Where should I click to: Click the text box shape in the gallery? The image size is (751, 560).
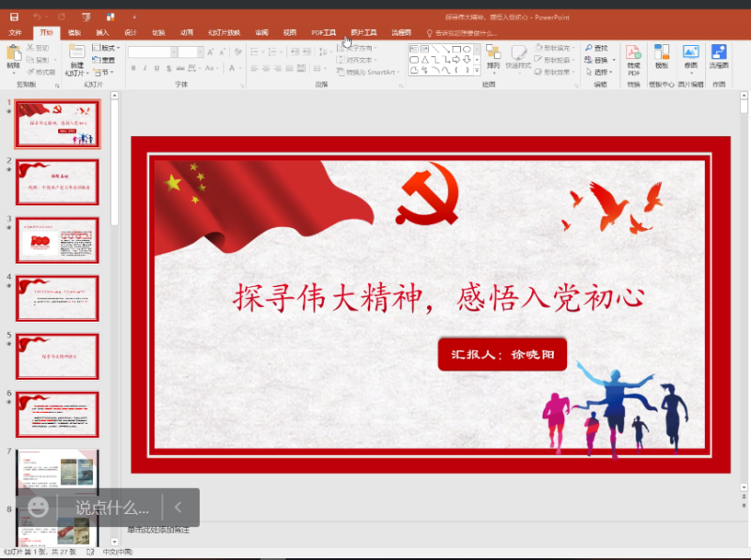click(414, 49)
